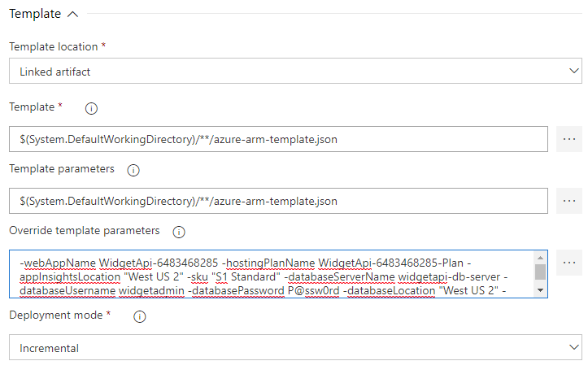Screen dimensions: 588x374
Task: Click the Deployment mode label
Action: point(56,315)
